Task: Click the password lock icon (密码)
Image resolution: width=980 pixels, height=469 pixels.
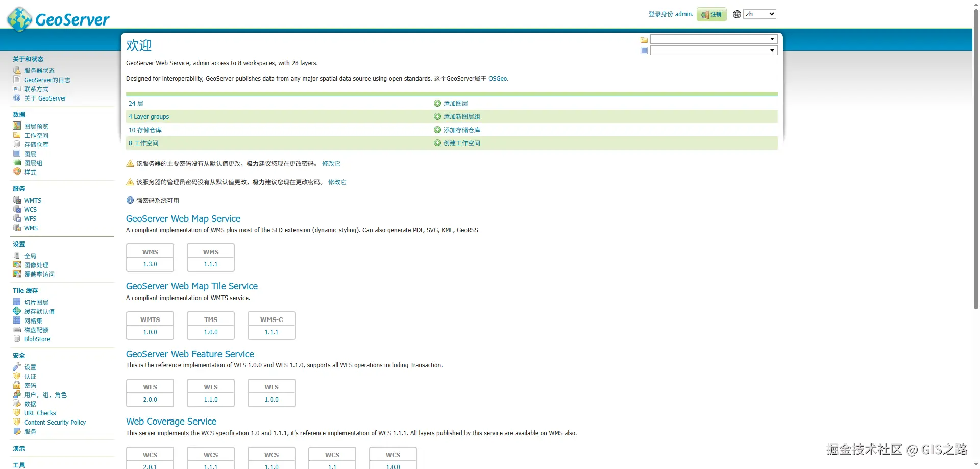Action: [x=17, y=385]
